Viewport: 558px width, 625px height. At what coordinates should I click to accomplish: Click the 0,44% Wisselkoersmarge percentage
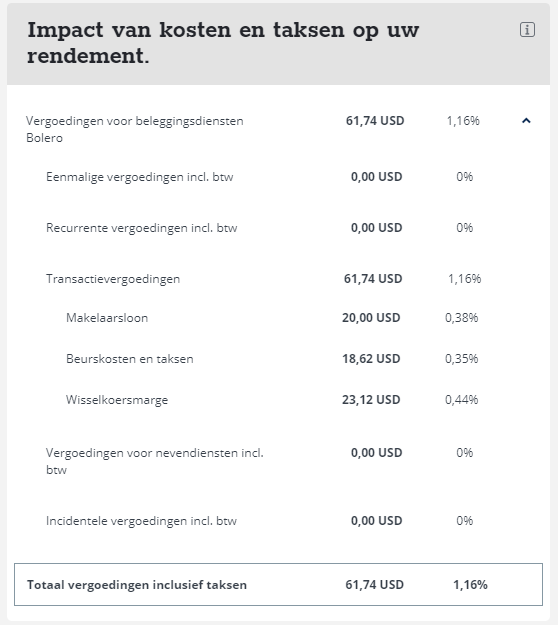coord(462,400)
